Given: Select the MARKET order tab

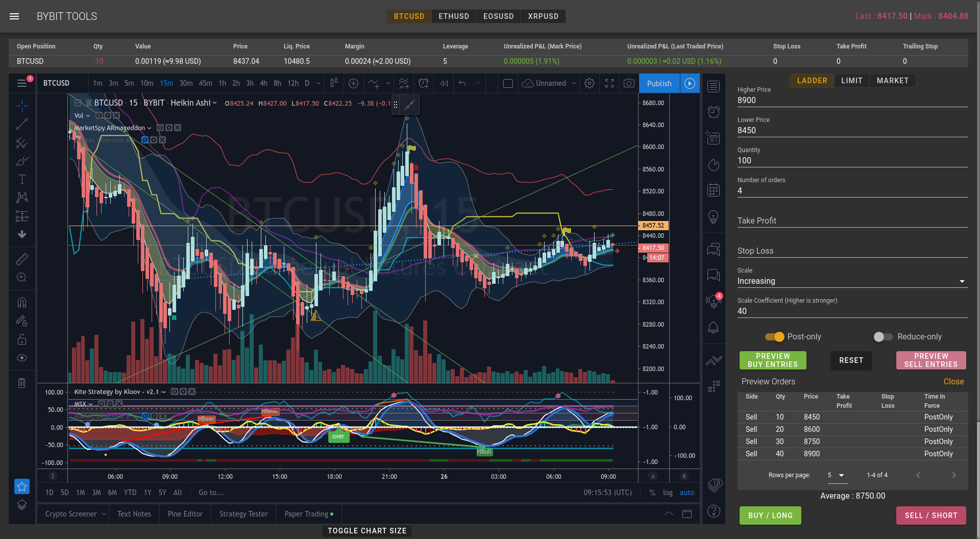Looking at the screenshot, I should tap(893, 81).
